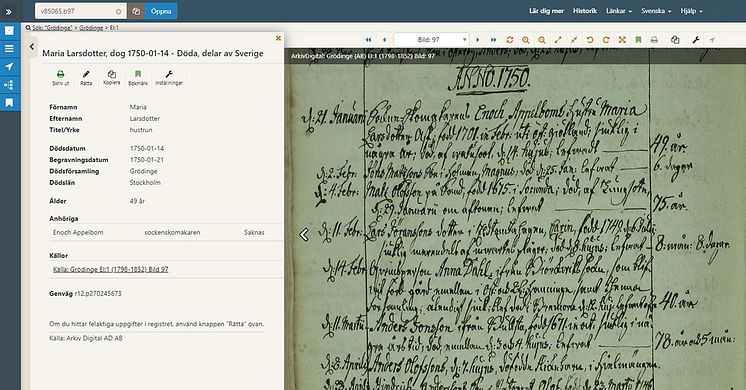
Task: Open the Historik menu item
Action: coord(585,11)
